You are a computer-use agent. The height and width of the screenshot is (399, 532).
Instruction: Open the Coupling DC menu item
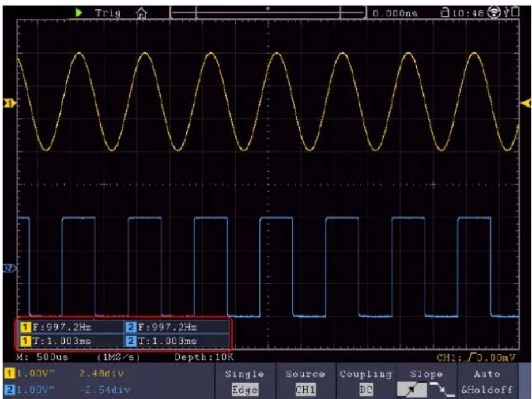pos(366,381)
